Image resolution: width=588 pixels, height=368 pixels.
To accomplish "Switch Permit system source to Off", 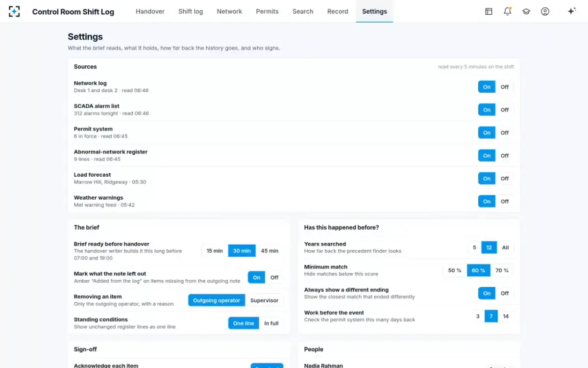I will 505,132.
